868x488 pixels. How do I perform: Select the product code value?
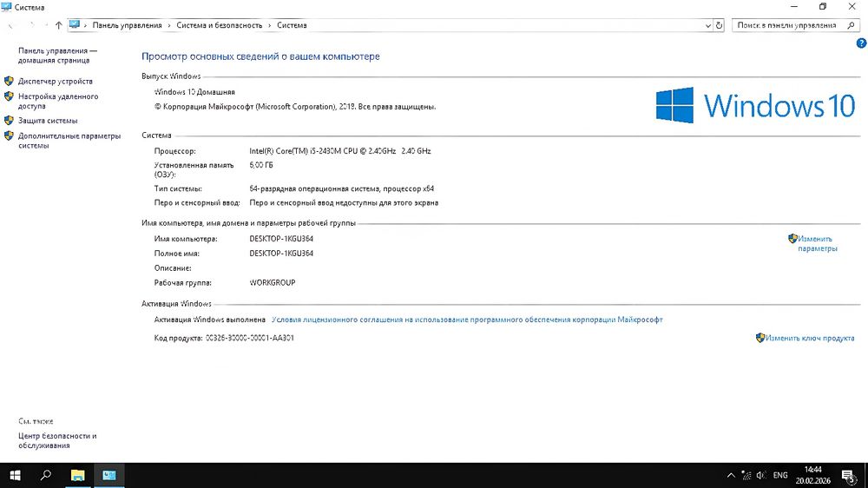(x=250, y=338)
